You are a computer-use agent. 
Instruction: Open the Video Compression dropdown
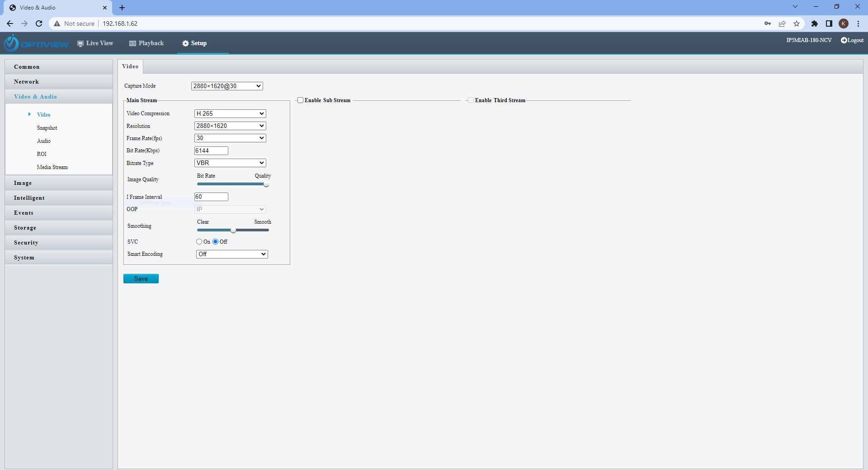[x=230, y=113]
